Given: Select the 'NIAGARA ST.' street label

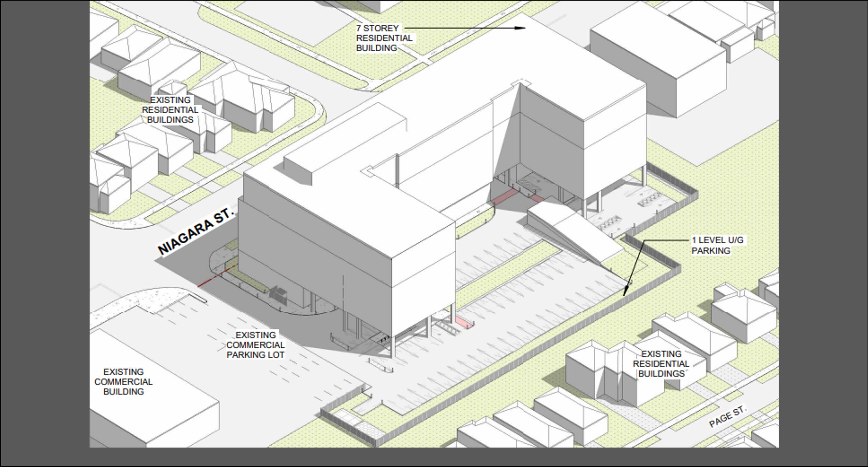Looking at the screenshot, I should [x=196, y=231].
